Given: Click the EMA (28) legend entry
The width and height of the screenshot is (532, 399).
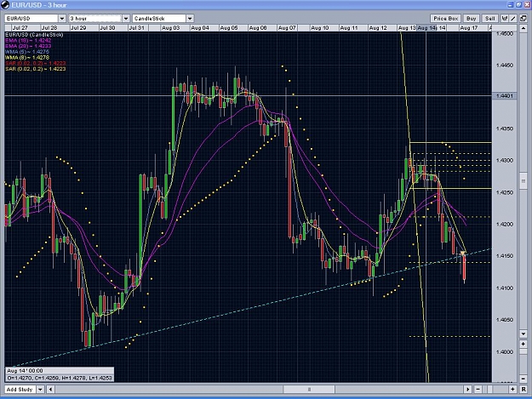Looking at the screenshot, I should (28, 46).
